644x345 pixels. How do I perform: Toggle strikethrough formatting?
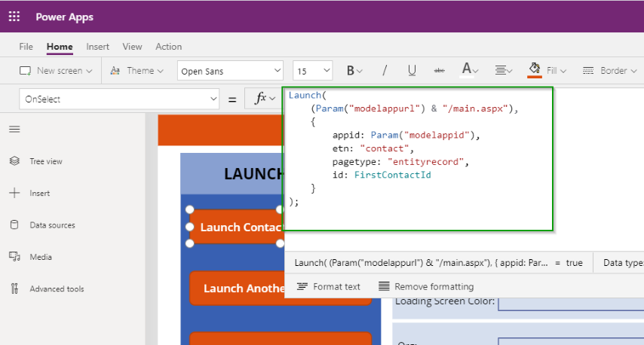(439, 71)
